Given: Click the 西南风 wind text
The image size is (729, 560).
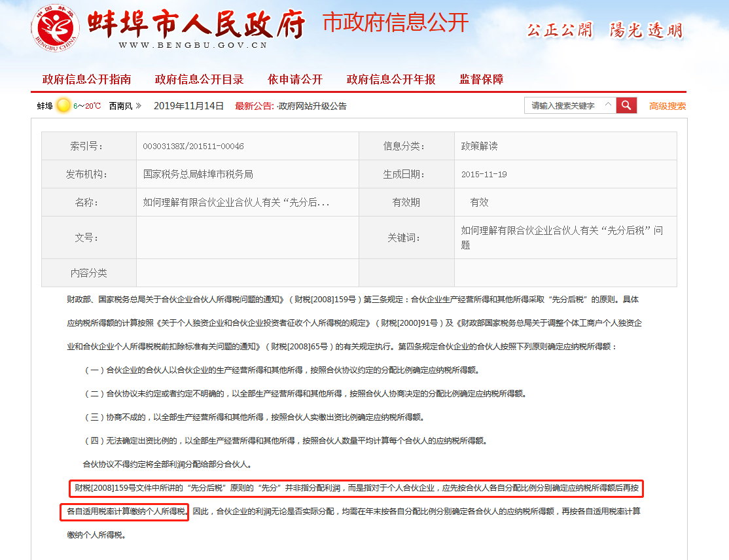Looking at the screenshot, I should pyautogui.click(x=120, y=106).
